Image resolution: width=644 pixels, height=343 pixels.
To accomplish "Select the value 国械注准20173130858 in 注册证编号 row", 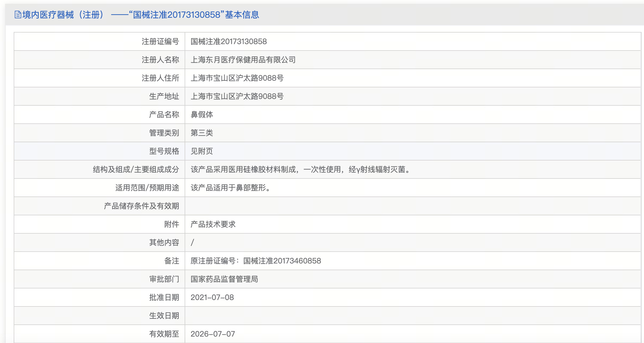I will pos(229,41).
